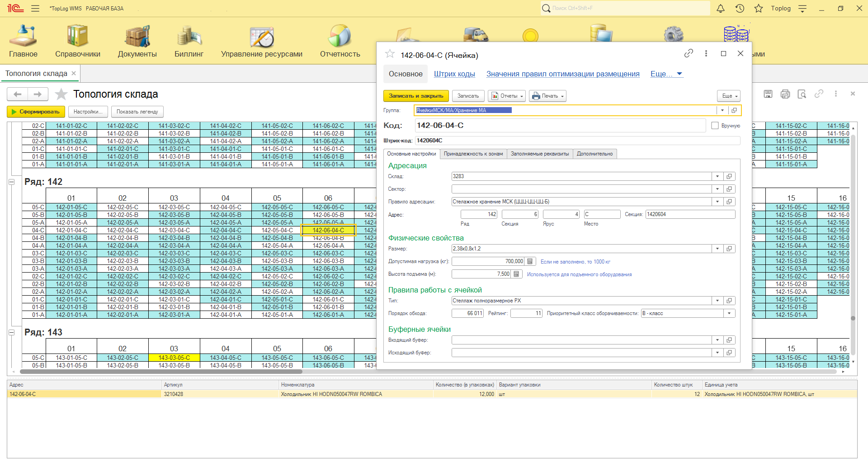This screenshot has width=868, height=462.
Task: Expand the Размер dropdown
Action: point(717,249)
